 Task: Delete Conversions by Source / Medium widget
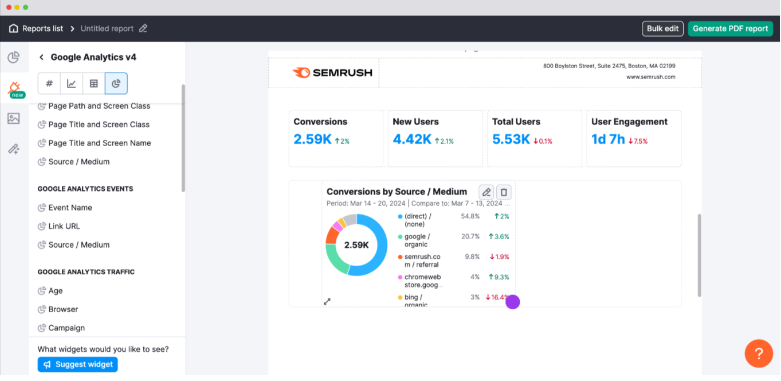pos(504,192)
